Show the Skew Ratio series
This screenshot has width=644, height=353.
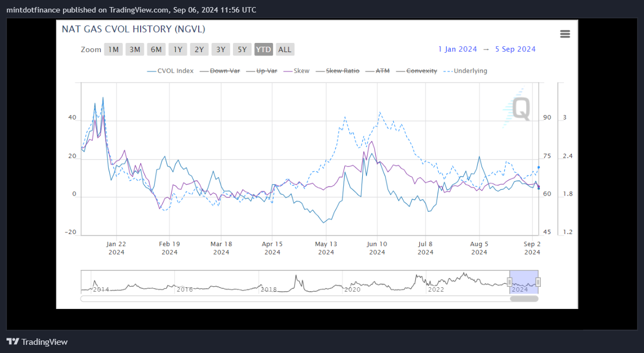coord(338,71)
